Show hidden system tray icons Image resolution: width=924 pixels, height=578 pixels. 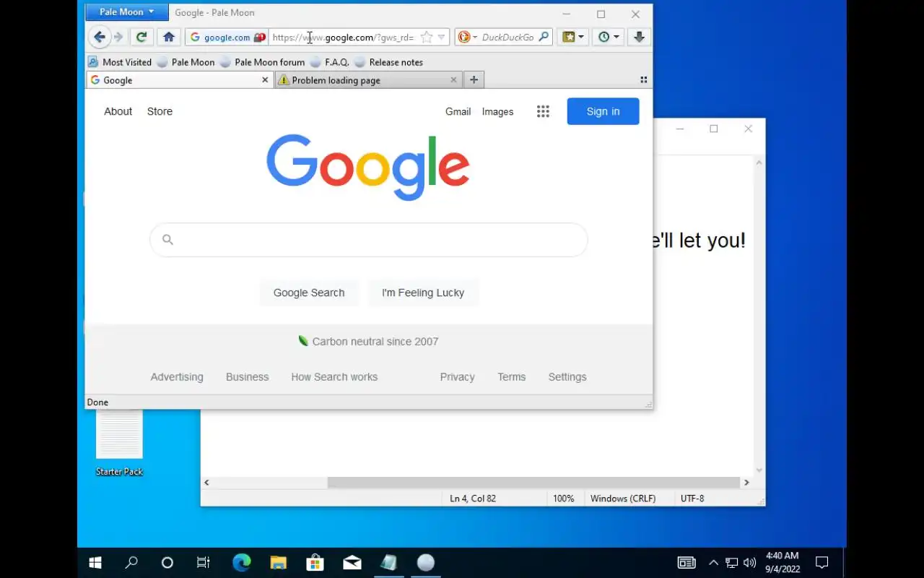pos(713,563)
